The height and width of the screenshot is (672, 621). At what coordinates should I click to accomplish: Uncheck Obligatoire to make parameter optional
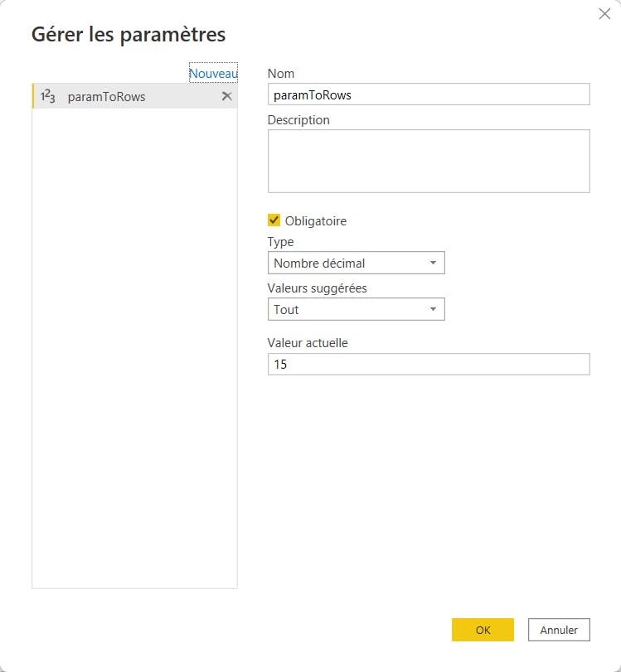(274, 220)
